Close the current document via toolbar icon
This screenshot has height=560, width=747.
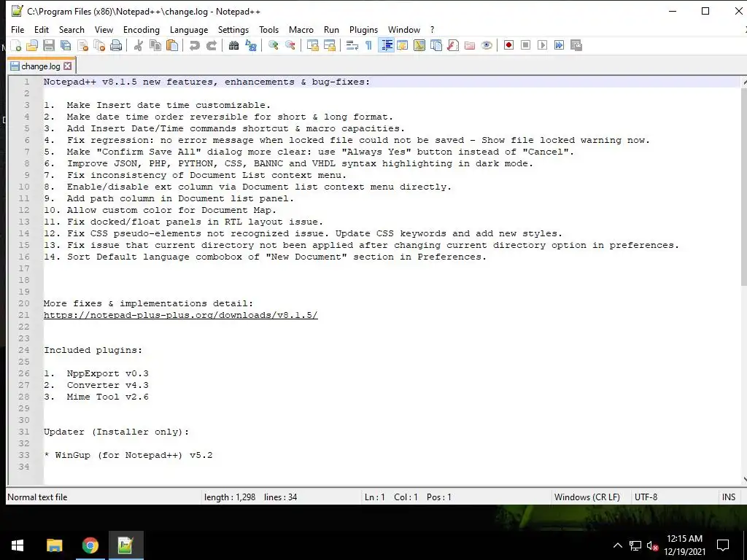[x=82, y=45]
